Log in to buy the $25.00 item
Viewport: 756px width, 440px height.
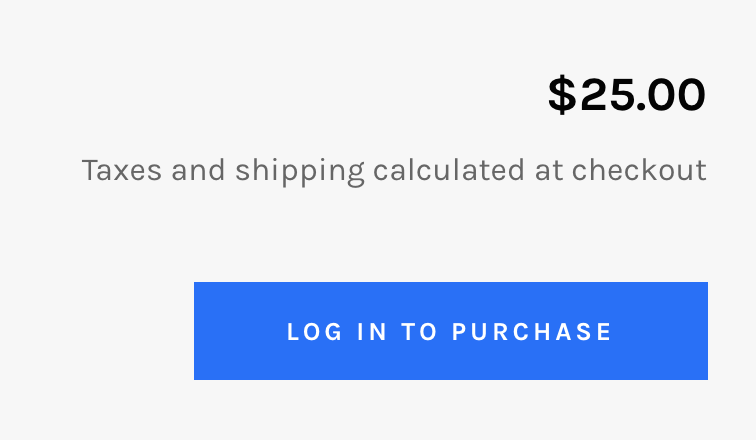tap(450, 331)
